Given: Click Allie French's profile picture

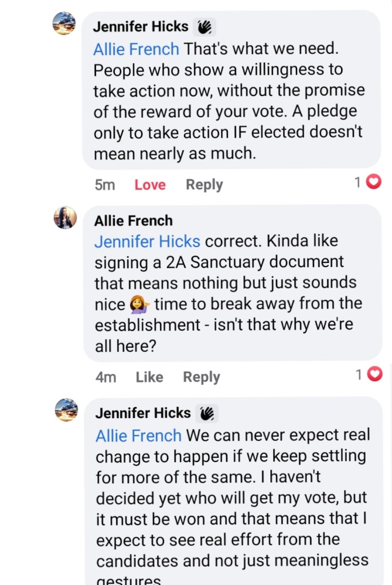Looking at the screenshot, I should tap(65, 217).
